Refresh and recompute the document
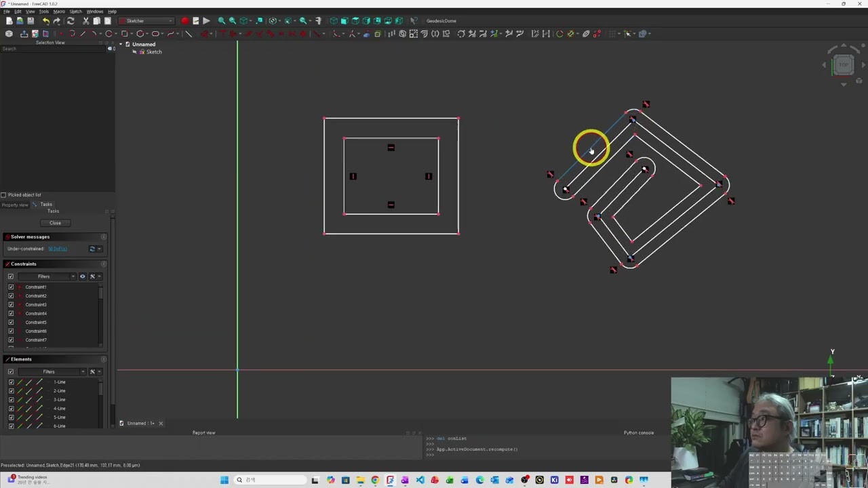Image resolution: width=868 pixels, height=488 pixels. pyautogui.click(x=71, y=21)
